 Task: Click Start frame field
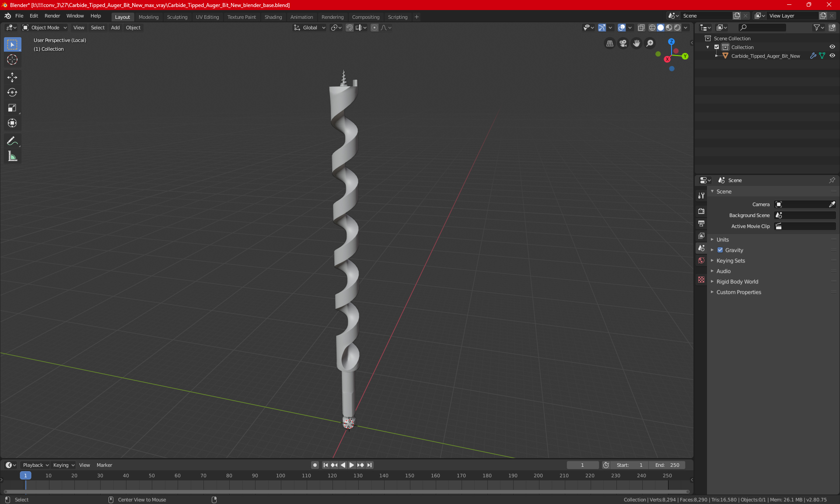coord(630,465)
